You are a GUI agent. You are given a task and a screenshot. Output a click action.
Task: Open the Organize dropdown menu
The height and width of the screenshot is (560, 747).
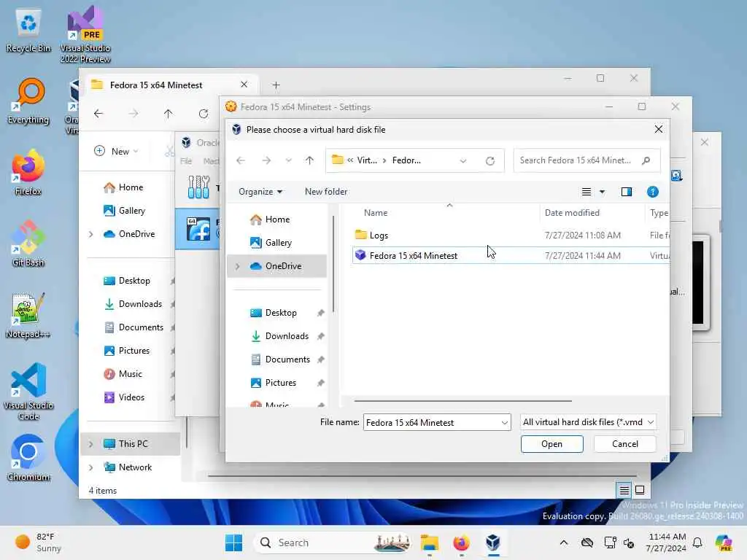[x=260, y=192]
